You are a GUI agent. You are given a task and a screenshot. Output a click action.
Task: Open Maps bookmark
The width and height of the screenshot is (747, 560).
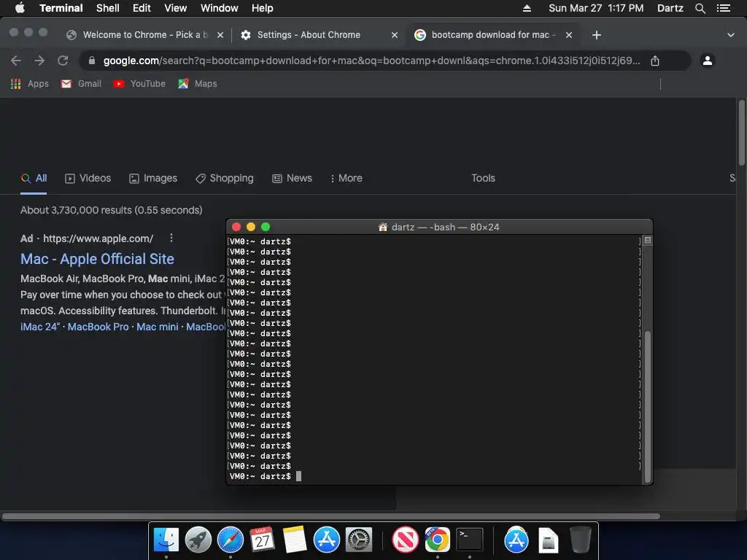click(197, 84)
